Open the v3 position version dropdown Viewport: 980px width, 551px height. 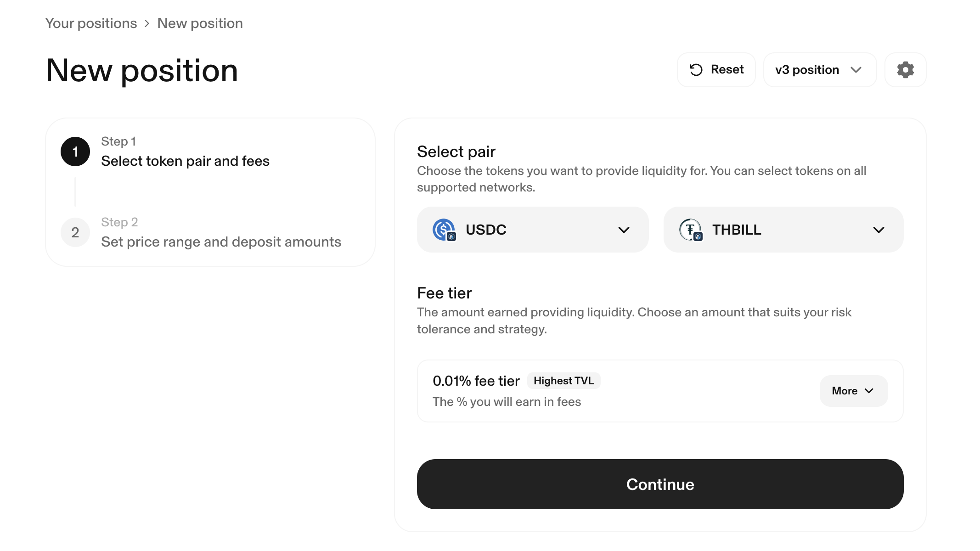[x=820, y=70]
